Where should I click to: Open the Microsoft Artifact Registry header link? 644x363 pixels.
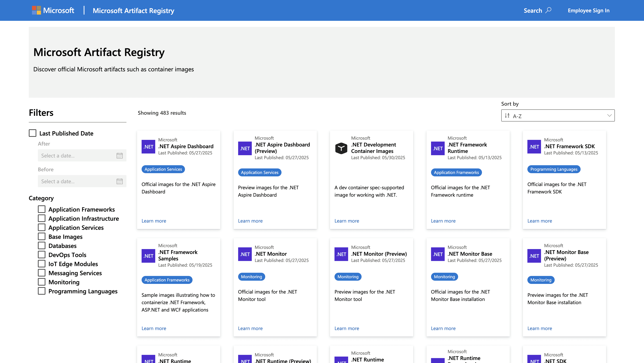click(x=133, y=10)
